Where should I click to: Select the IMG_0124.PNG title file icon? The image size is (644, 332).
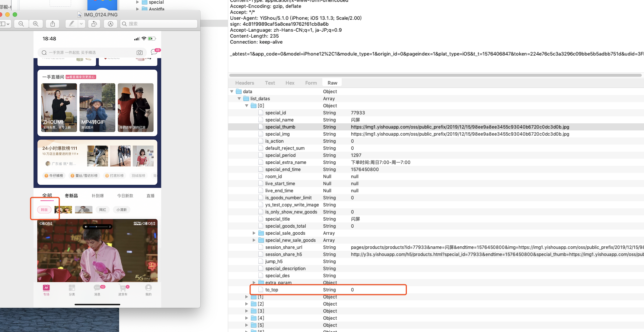click(x=80, y=15)
